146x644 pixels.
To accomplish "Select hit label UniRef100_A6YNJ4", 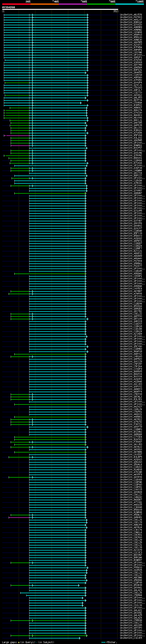I will (131, 527).
